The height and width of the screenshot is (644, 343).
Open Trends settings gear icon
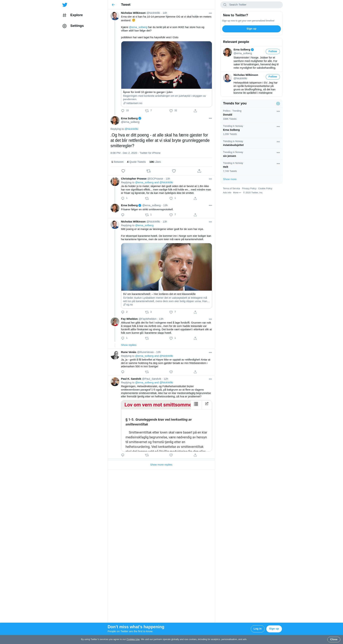click(278, 104)
